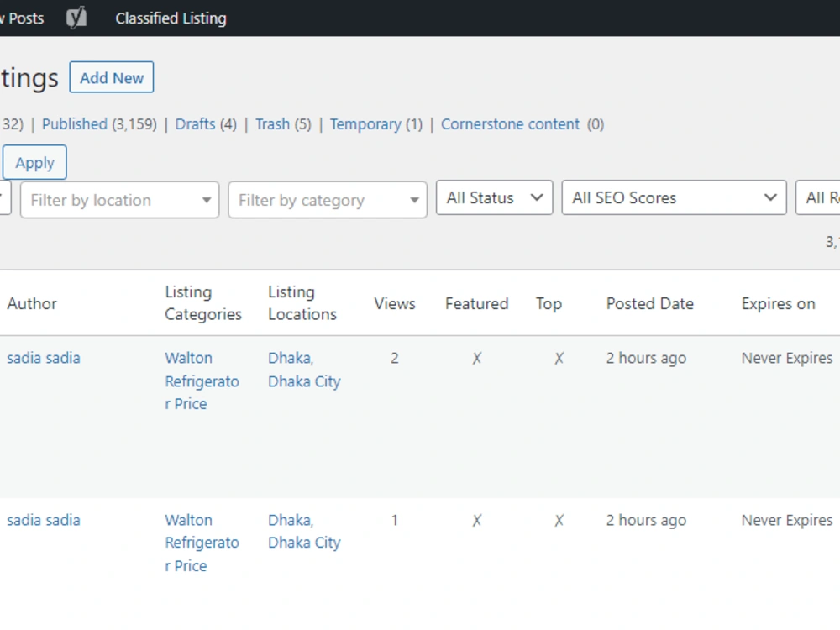Click 'Never Expires' in the 2-views row
This screenshot has width=840, height=630.
pos(787,358)
